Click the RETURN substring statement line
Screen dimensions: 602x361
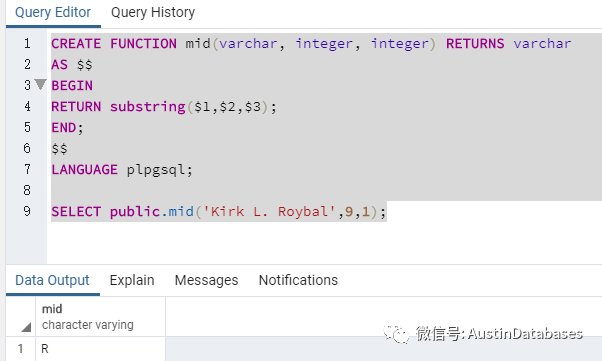(164, 106)
